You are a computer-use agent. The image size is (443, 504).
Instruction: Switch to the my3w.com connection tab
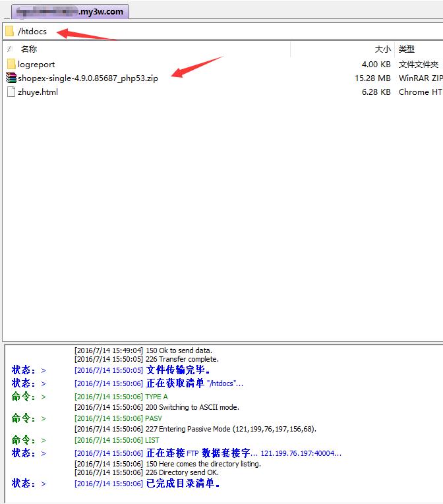70,11
